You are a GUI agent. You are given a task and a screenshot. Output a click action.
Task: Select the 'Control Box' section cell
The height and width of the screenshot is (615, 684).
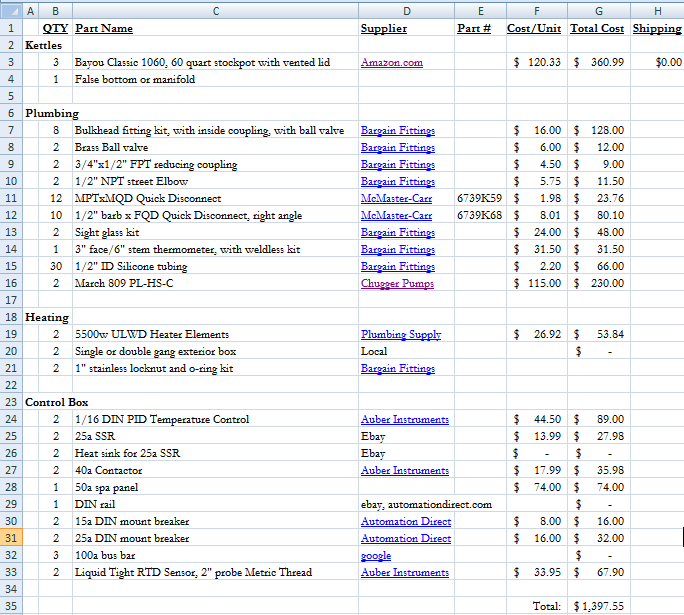[x=57, y=403]
